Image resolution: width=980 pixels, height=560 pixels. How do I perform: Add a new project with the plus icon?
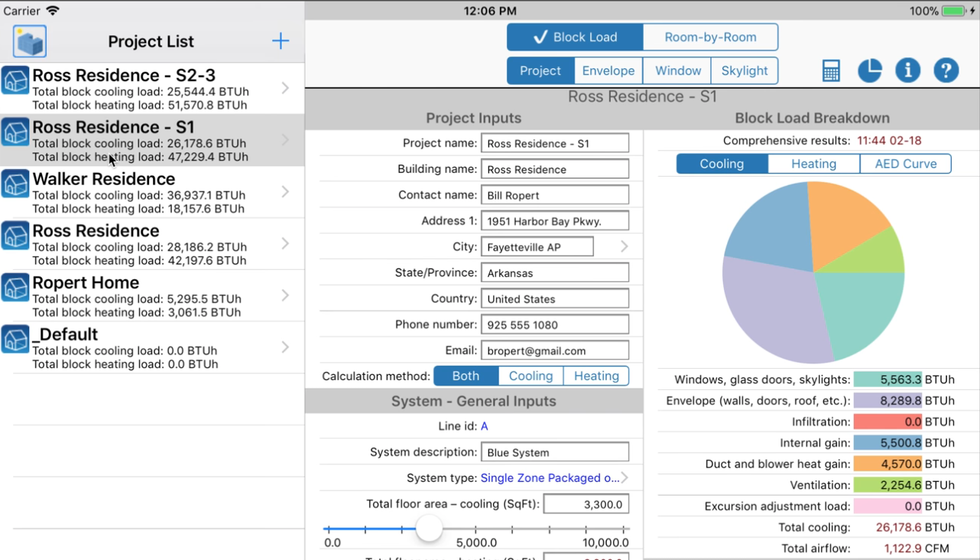pyautogui.click(x=281, y=41)
